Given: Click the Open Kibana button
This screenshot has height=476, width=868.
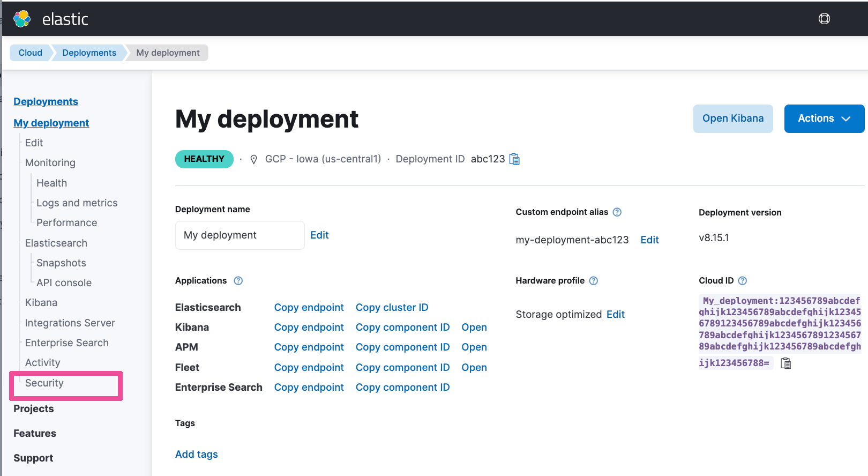Looking at the screenshot, I should [733, 118].
